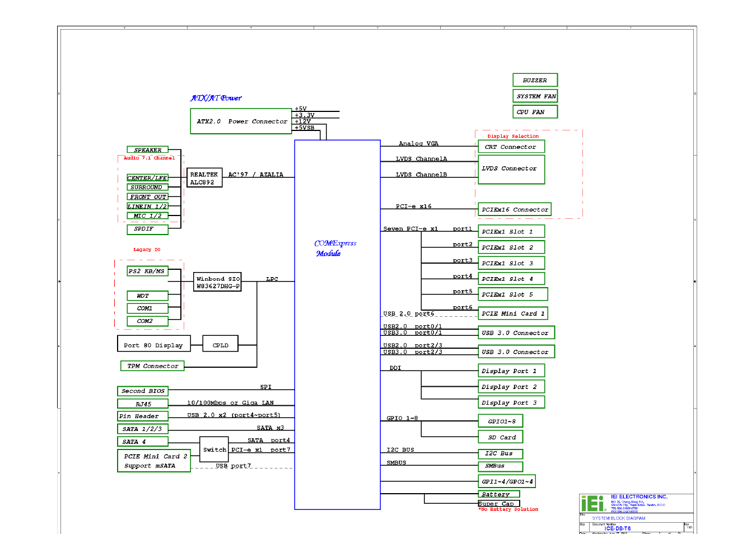Select the LVDS Connector box
This screenshot has width=756, height=534.
point(511,168)
